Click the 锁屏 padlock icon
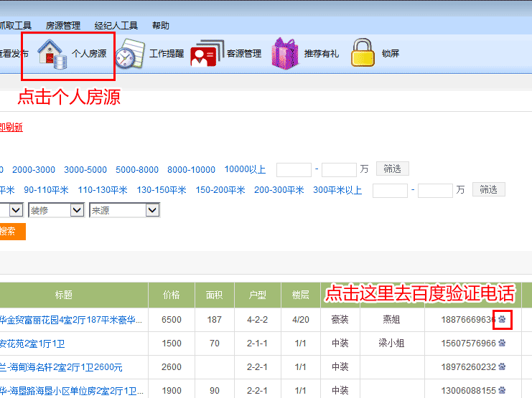Image resolution: width=532 pixels, height=398 pixels. [x=363, y=54]
